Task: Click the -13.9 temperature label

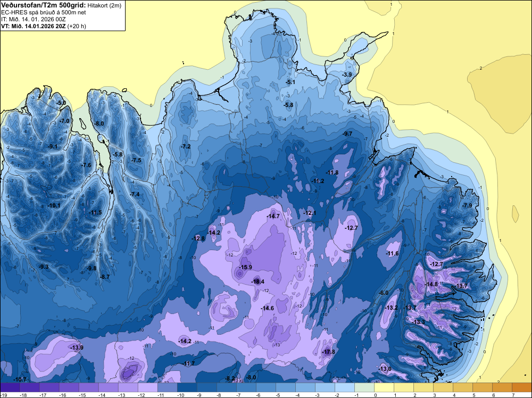Action: [x=77, y=347]
